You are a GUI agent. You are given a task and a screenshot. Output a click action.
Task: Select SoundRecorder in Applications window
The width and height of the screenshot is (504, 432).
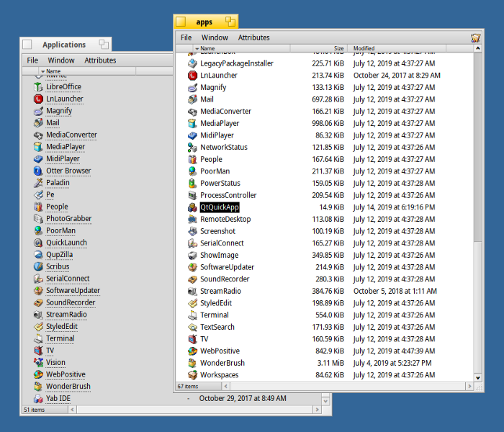(x=71, y=302)
